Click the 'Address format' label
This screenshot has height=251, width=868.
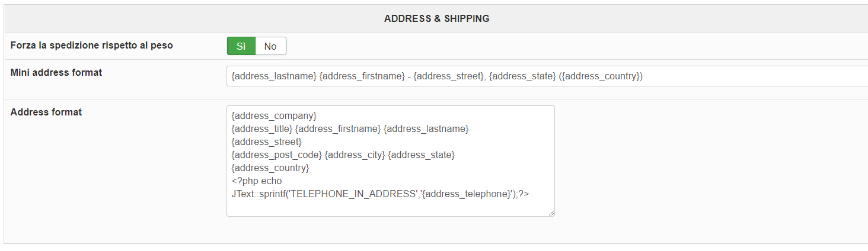46,112
